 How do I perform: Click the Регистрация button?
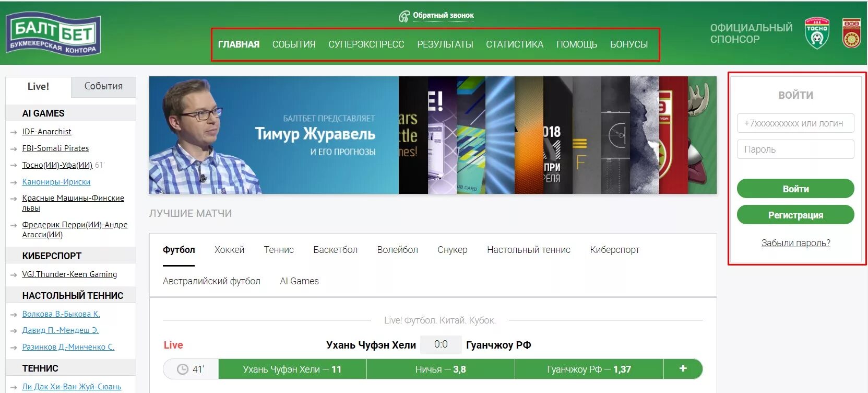point(795,215)
